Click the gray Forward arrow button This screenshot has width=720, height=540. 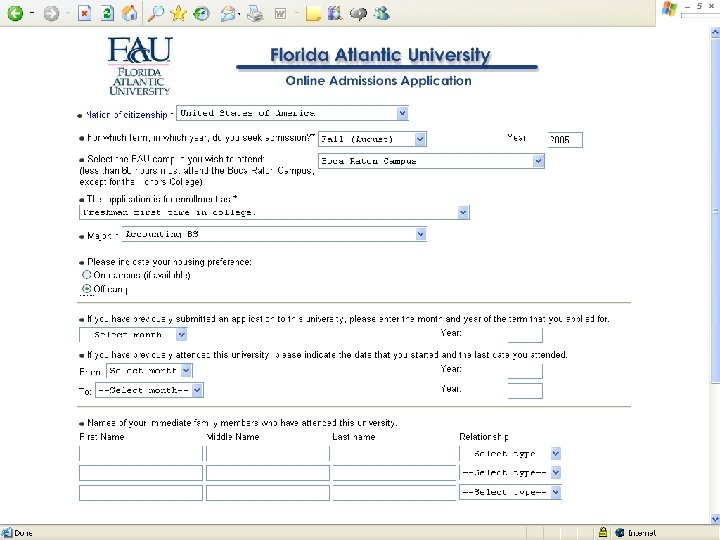(51, 14)
